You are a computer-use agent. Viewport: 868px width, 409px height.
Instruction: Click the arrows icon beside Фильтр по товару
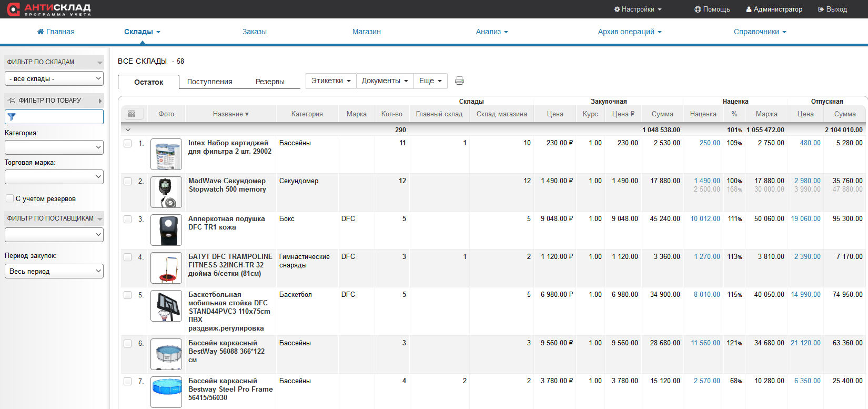coord(12,100)
